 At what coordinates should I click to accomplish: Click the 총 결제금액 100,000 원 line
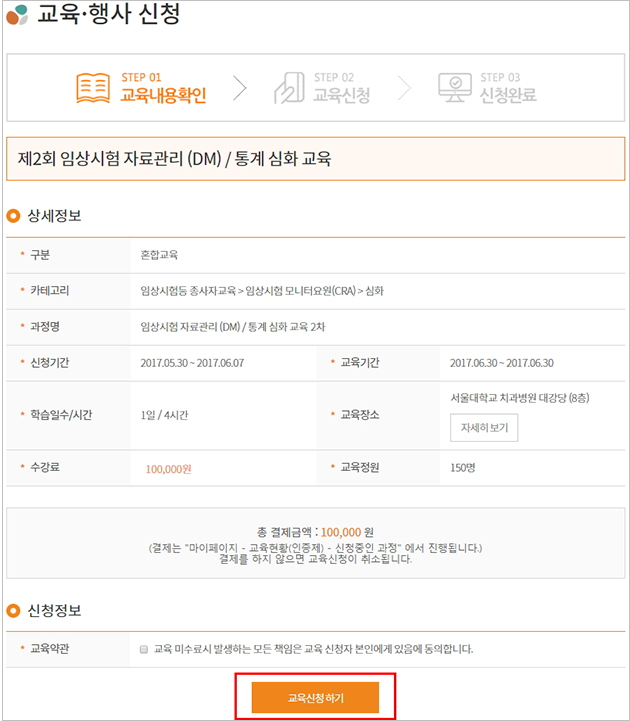(315, 532)
